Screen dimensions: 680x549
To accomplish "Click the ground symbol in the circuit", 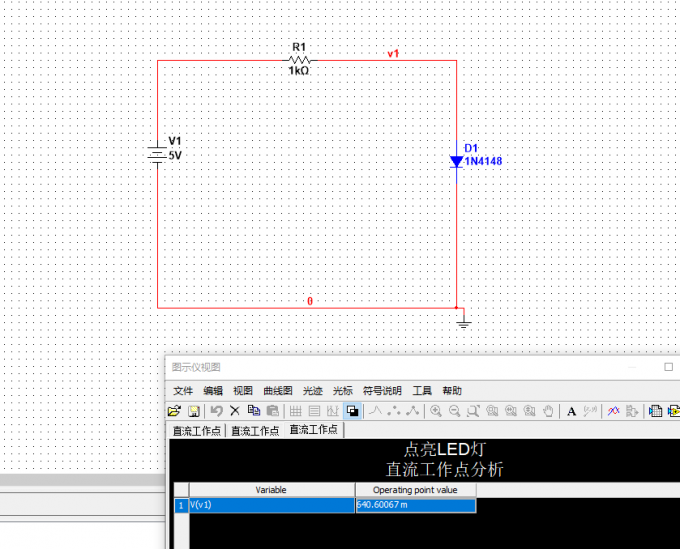I will (x=464, y=323).
